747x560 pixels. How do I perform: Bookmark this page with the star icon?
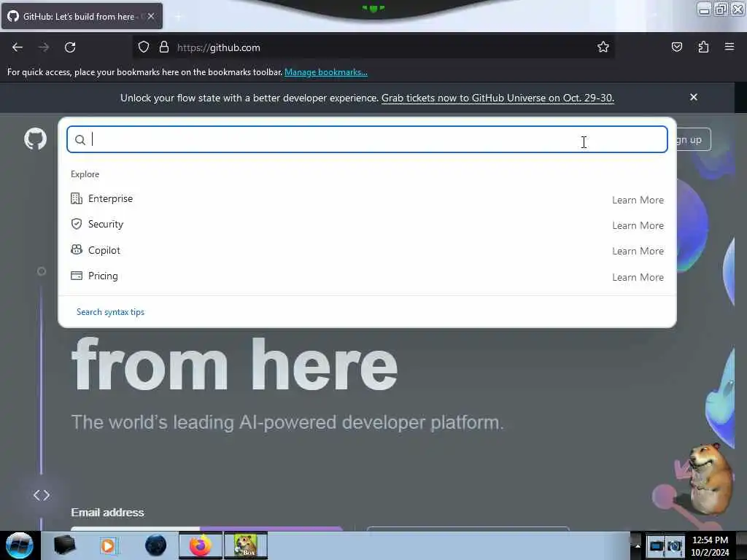[x=603, y=47]
